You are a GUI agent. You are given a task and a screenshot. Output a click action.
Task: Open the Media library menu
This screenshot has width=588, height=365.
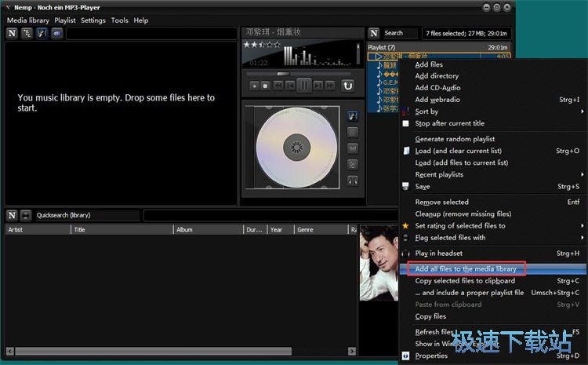[28, 20]
